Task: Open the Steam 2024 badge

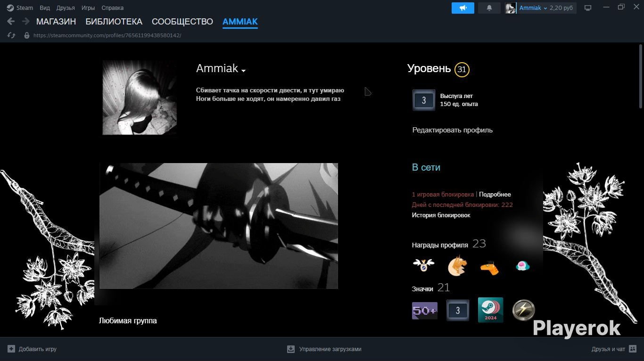Action: click(490, 310)
